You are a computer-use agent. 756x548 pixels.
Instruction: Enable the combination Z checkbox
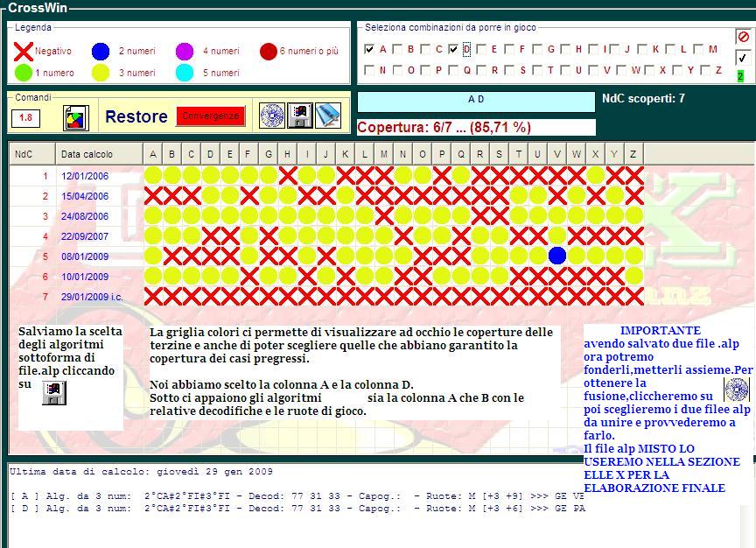pos(705,70)
